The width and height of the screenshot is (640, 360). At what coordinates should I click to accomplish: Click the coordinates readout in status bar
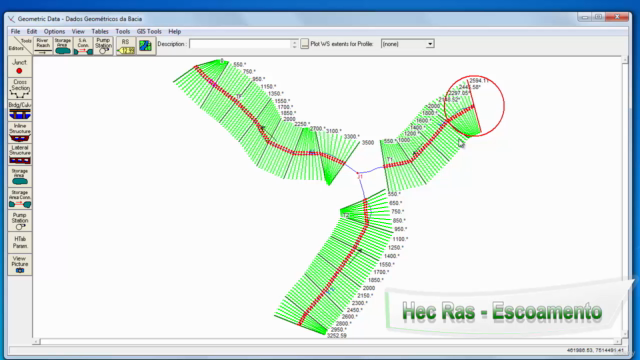coord(595,350)
